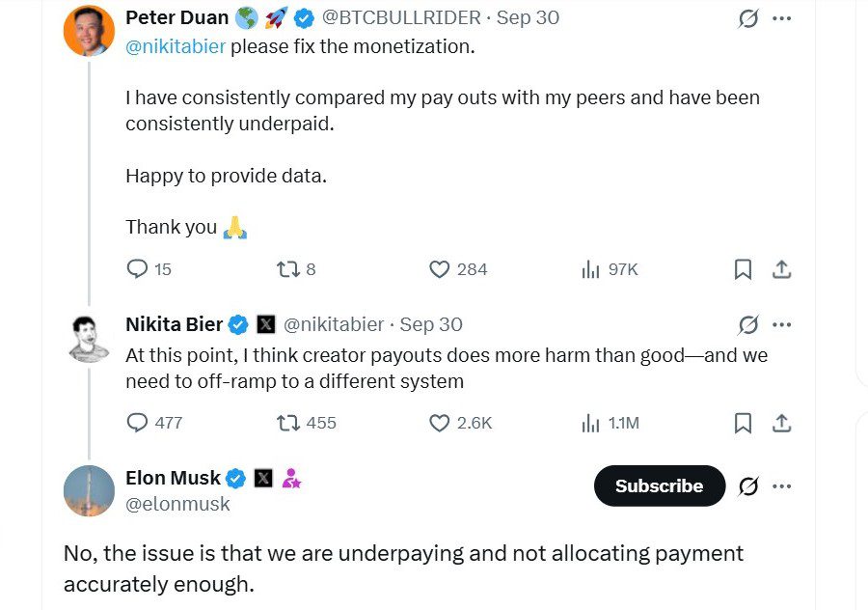
Task: Retweet Peter Duan's monetization post
Action: pyautogui.click(x=287, y=269)
